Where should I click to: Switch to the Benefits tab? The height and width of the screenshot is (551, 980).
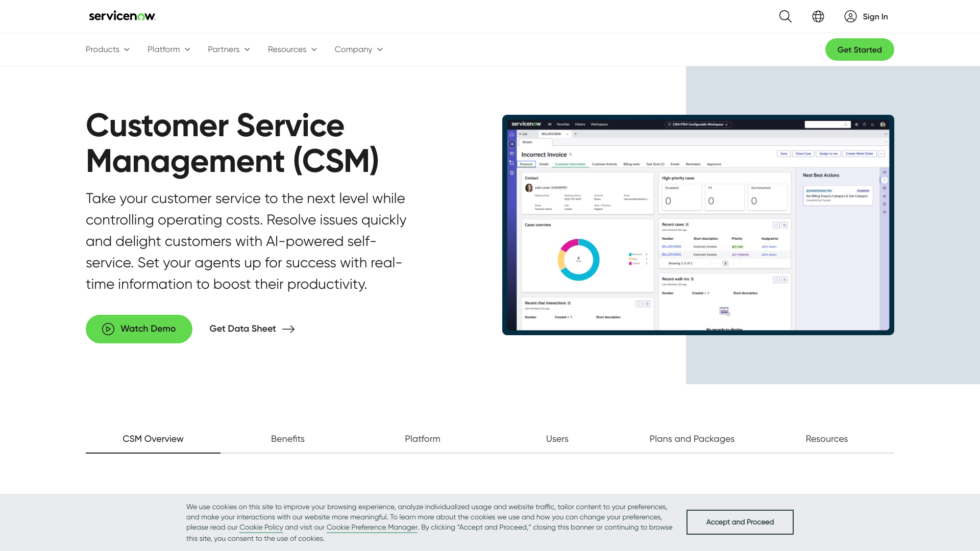coord(288,439)
